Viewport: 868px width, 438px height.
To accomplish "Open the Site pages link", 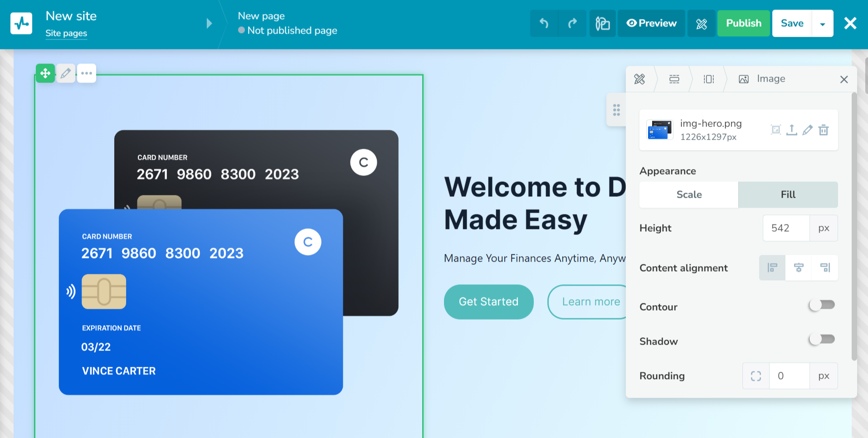I will coord(66,33).
